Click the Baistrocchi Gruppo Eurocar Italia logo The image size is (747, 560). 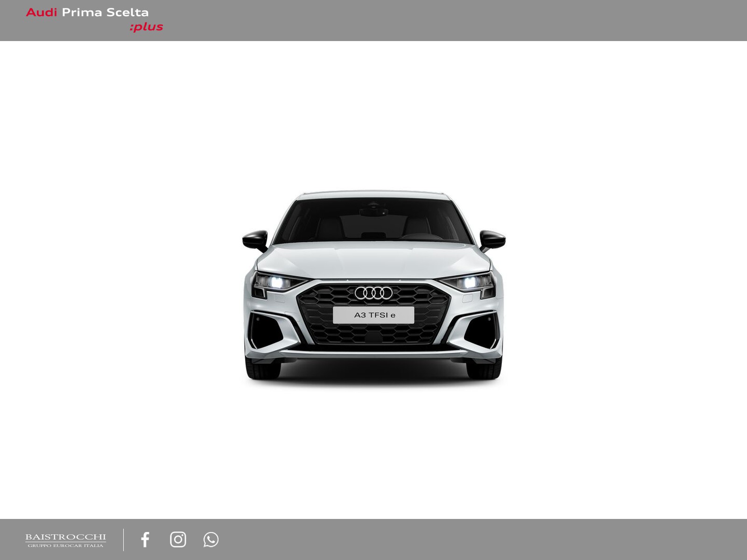click(65, 540)
